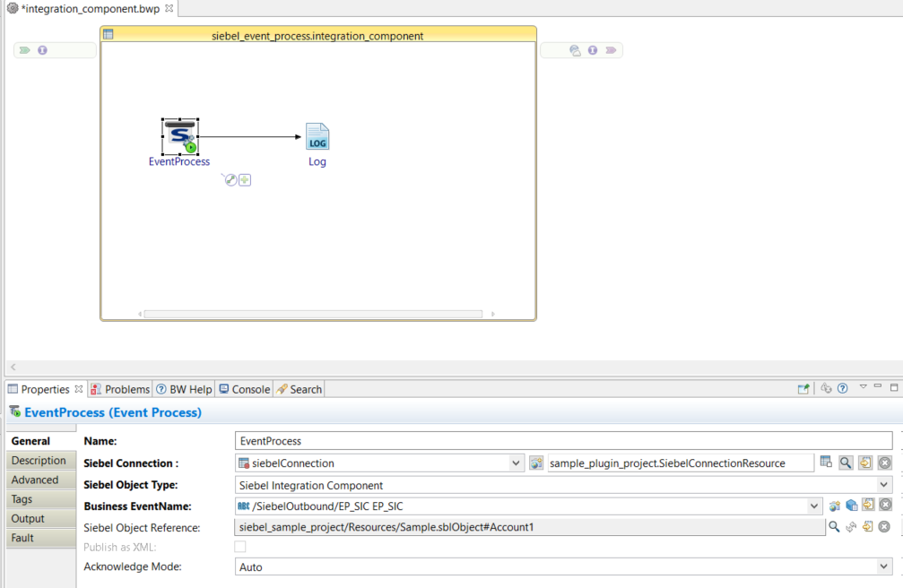903x588 pixels.
Task: Click the EventProcess (Event Process) heading text
Action: (x=113, y=412)
